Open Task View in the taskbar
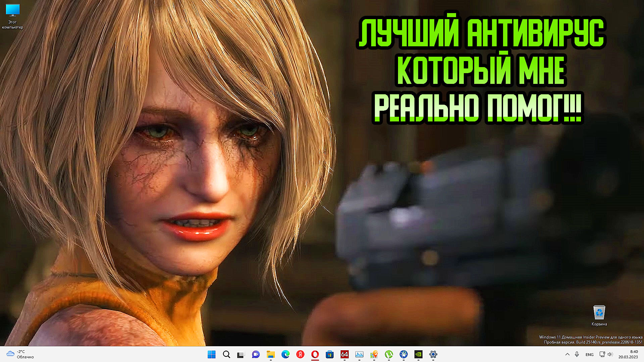644x362 pixels. click(241, 354)
